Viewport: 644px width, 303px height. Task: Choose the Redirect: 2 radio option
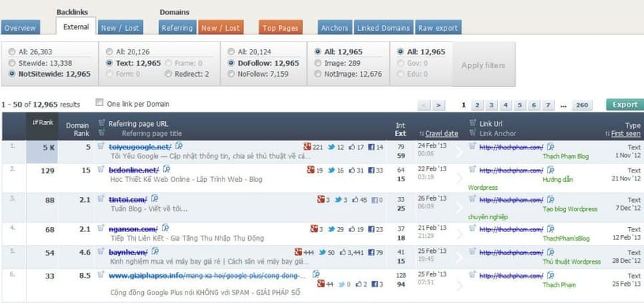tap(167, 74)
